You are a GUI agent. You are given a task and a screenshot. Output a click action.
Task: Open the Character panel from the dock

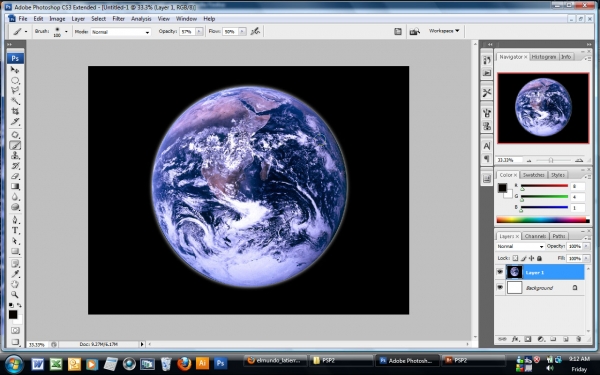point(487,146)
